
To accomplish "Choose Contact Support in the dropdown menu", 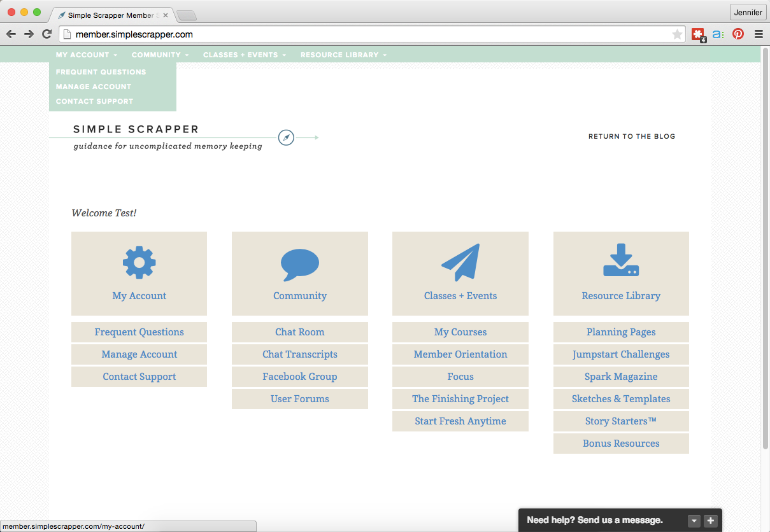I will [94, 101].
